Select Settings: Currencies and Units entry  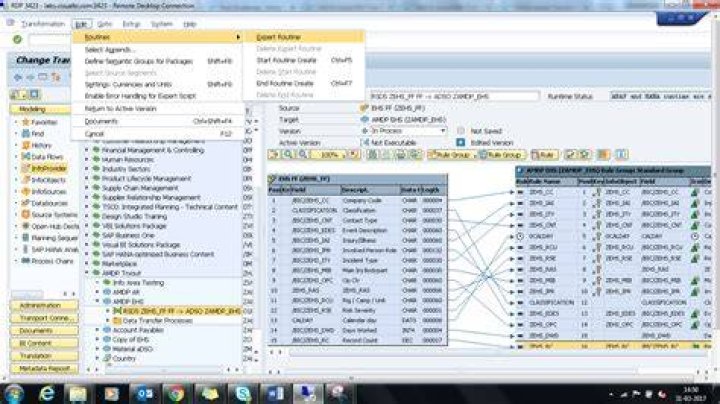click(158, 84)
